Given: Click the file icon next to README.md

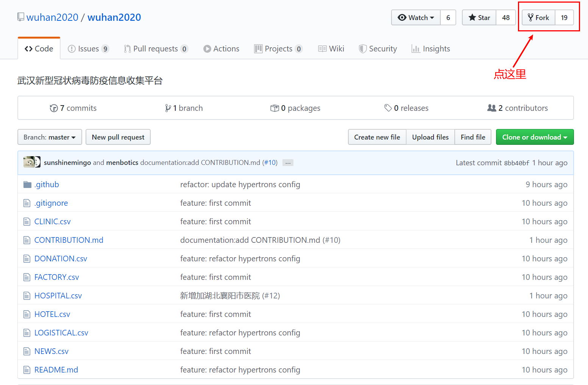Looking at the screenshot, I should click(27, 370).
